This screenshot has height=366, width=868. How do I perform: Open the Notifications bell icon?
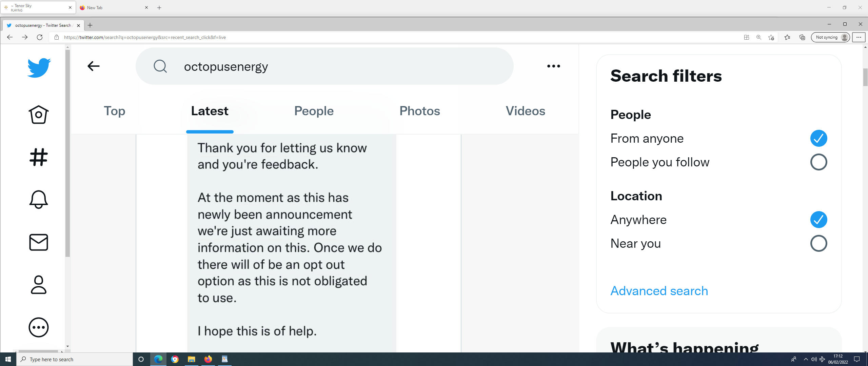tap(39, 200)
